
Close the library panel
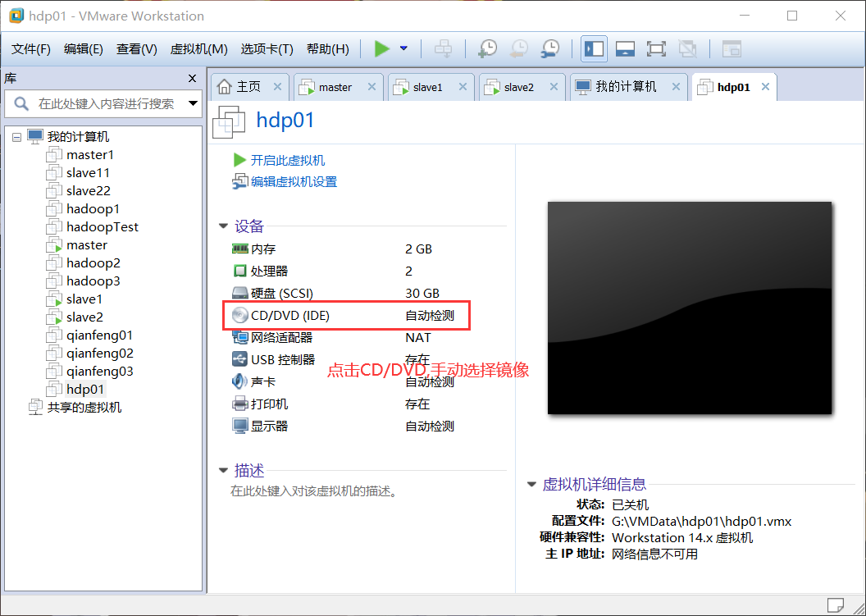click(192, 79)
